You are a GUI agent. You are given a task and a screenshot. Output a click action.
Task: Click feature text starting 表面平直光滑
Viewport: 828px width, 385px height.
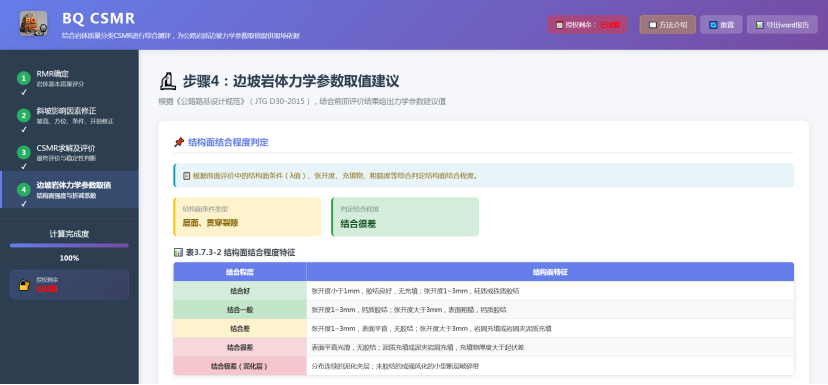(x=418, y=348)
